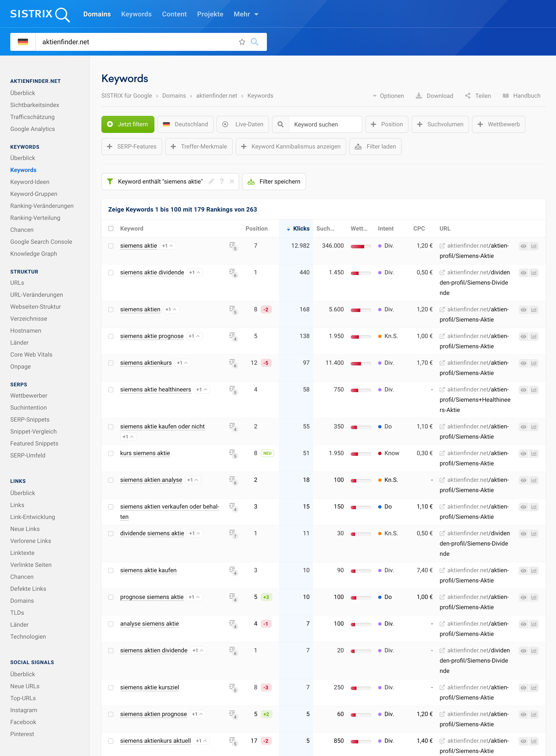Open the Optionen dropdown
Screen dimensions: 556x756
388,96
